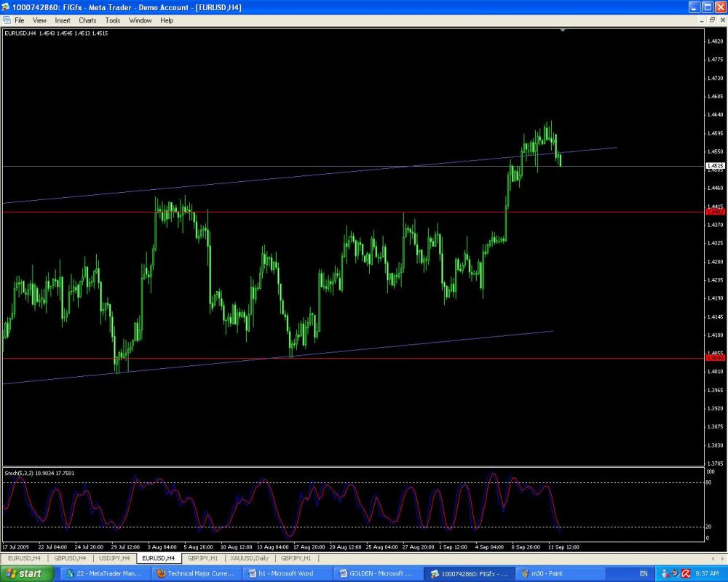728x582 pixels.
Task: Open the Tools menu
Action: coord(113,20)
